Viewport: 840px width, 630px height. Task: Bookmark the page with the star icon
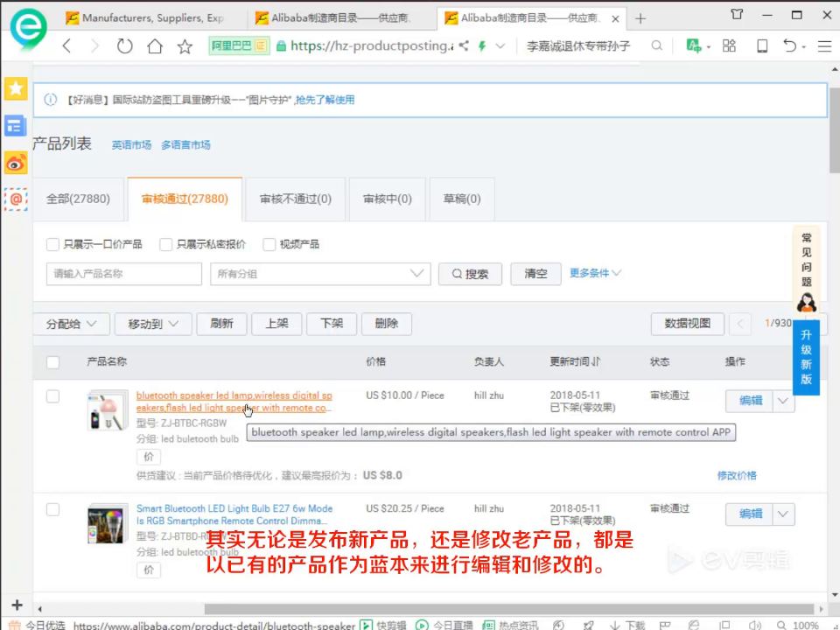click(x=185, y=46)
